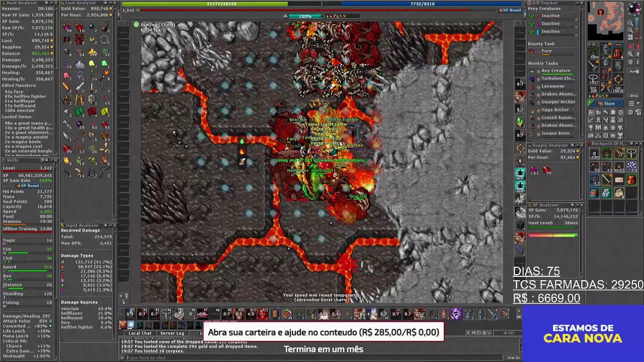Click the Fury bounty task creature icon
This screenshot has height=362, width=644.
(x=531, y=52)
